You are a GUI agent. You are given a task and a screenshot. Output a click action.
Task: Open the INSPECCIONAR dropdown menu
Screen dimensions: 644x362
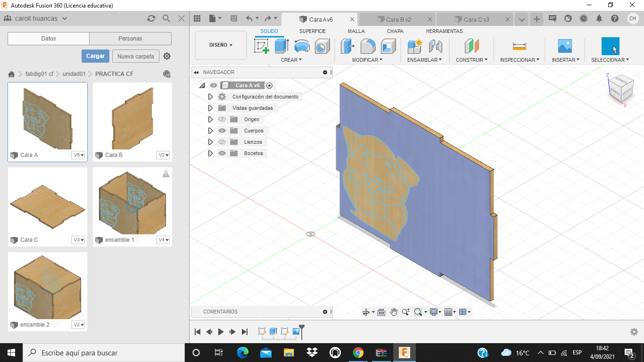click(x=520, y=60)
